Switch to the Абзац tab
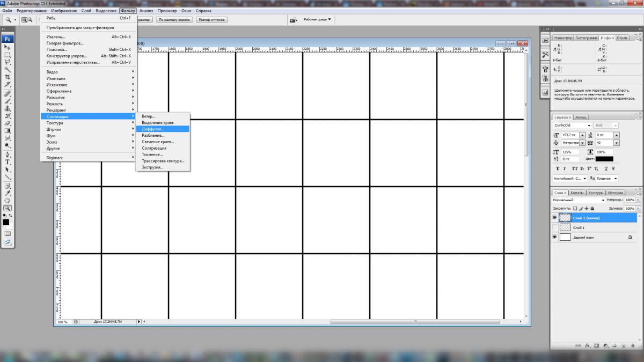 coord(581,117)
